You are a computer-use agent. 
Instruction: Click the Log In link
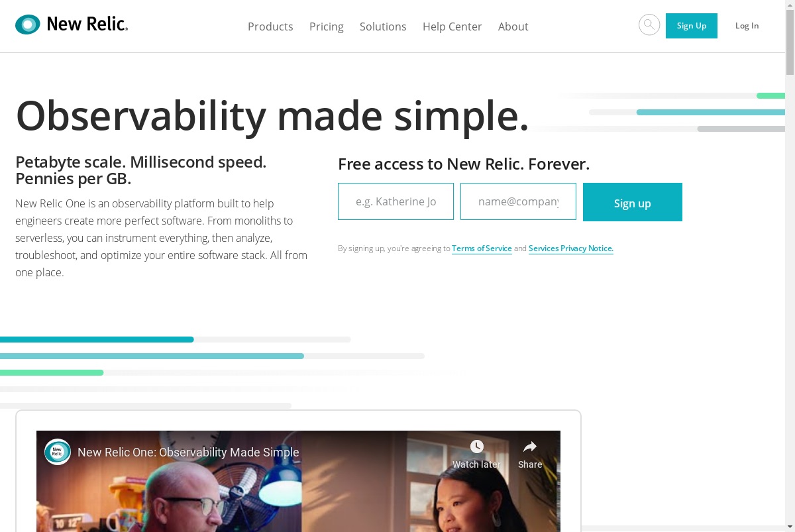747,26
